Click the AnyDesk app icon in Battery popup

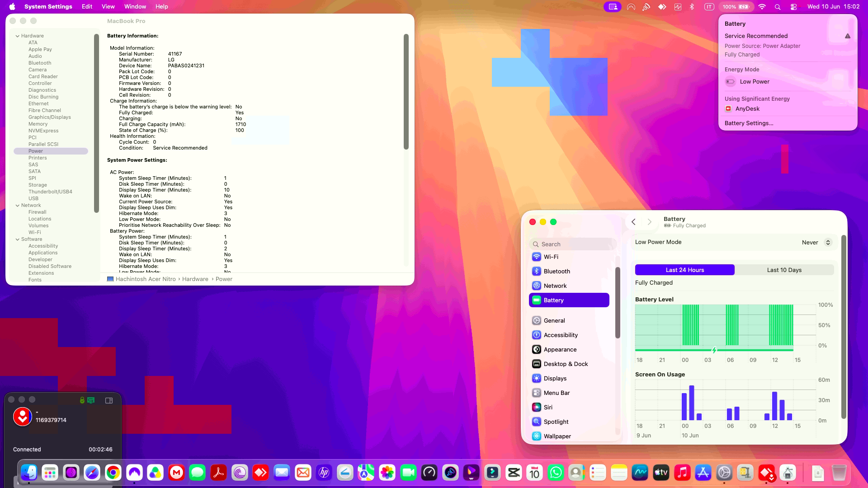[728, 108]
